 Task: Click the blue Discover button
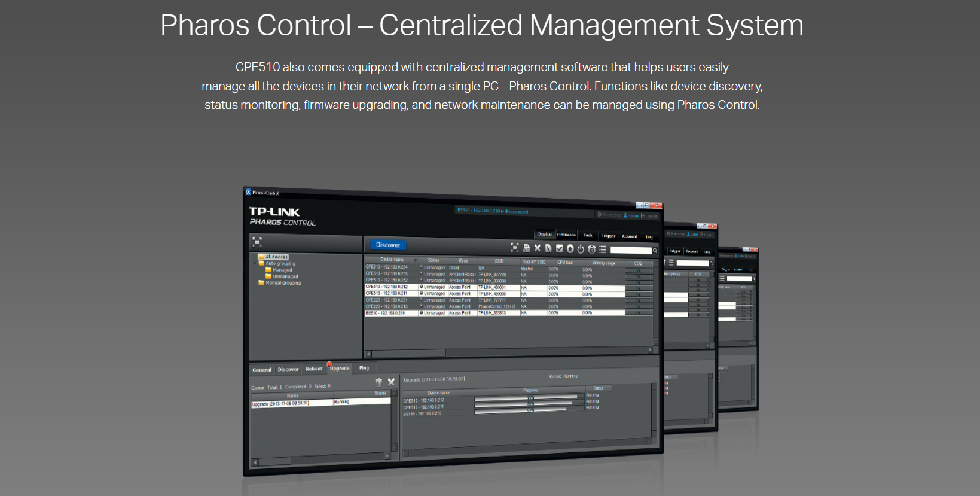[x=388, y=245]
